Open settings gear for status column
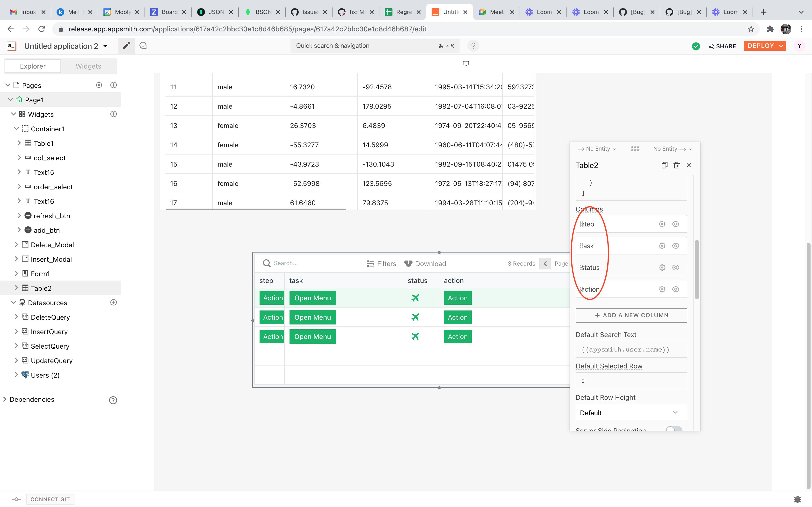Image resolution: width=812 pixels, height=507 pixels. click(x=662, y=268)
